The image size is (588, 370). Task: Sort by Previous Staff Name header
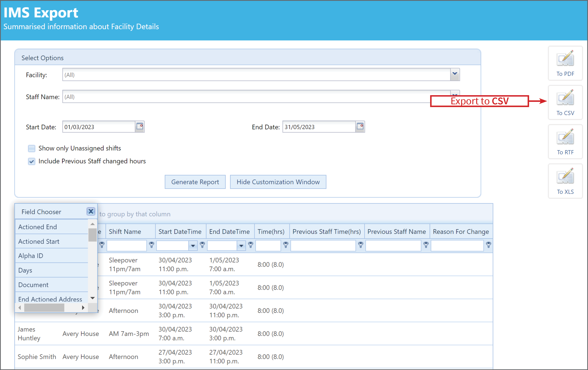click(x=397, y=231)
